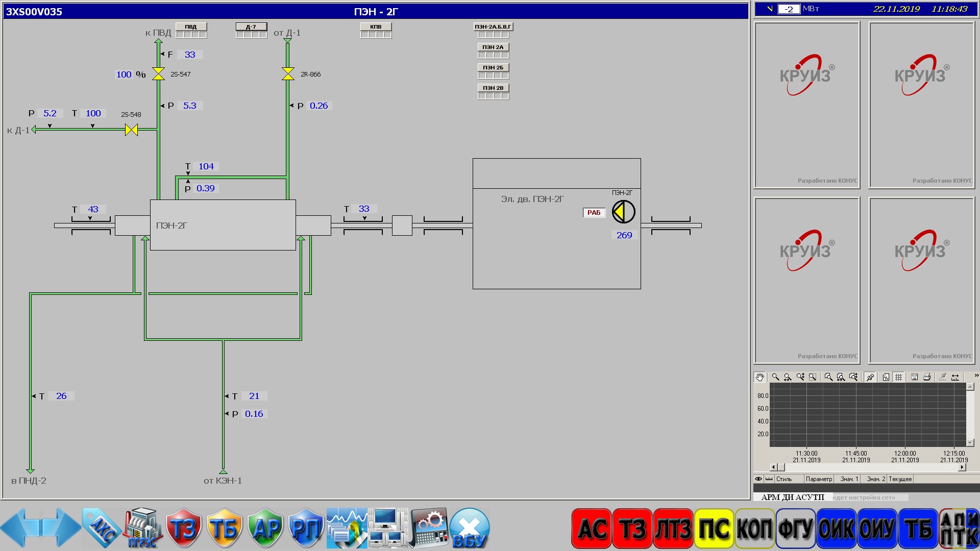
Task: Toggle the grid display icon
Action: pos(899,377)
